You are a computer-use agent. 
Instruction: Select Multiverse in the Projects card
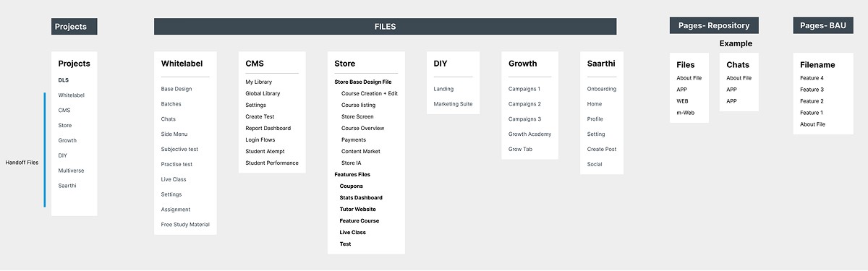coord(72,171)
